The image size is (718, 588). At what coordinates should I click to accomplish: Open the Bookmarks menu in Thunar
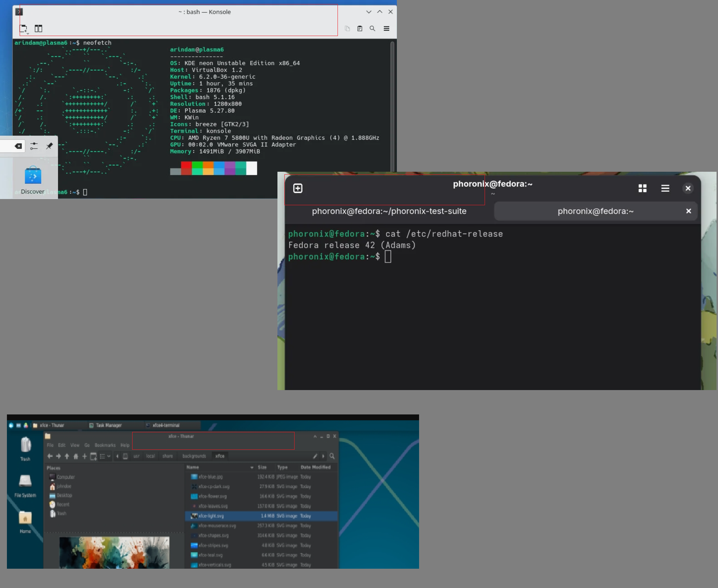coord(105,445)
